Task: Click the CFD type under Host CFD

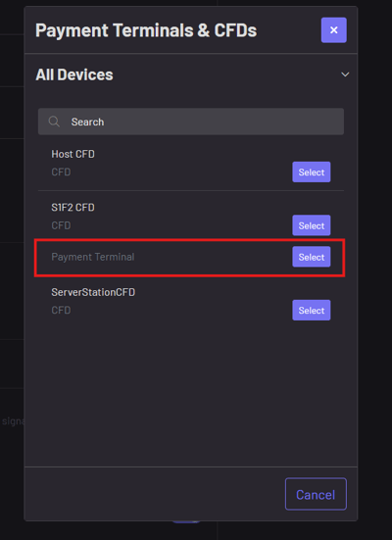Action: (x=61, y=172)
